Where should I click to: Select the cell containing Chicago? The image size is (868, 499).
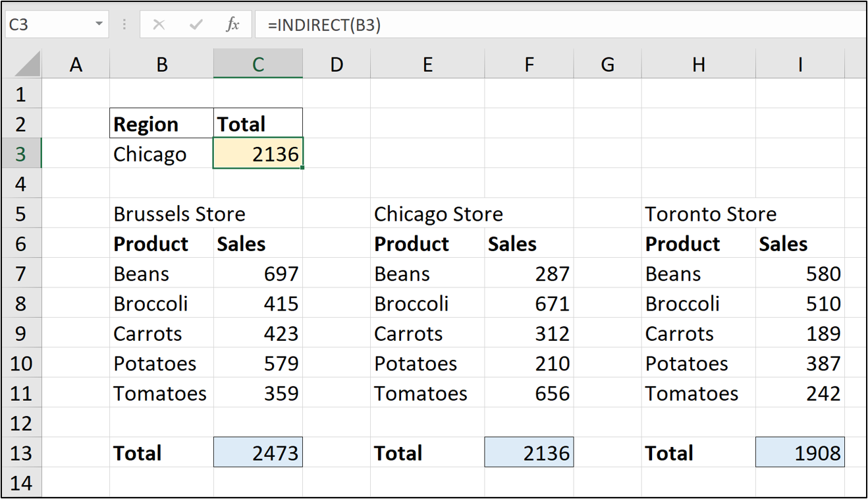[161, 153]
